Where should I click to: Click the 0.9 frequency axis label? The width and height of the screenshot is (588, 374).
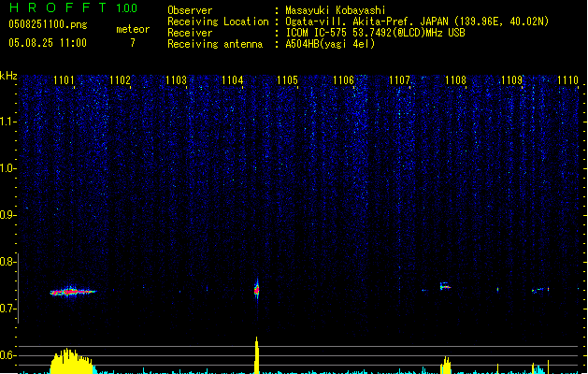pos(7,215)
